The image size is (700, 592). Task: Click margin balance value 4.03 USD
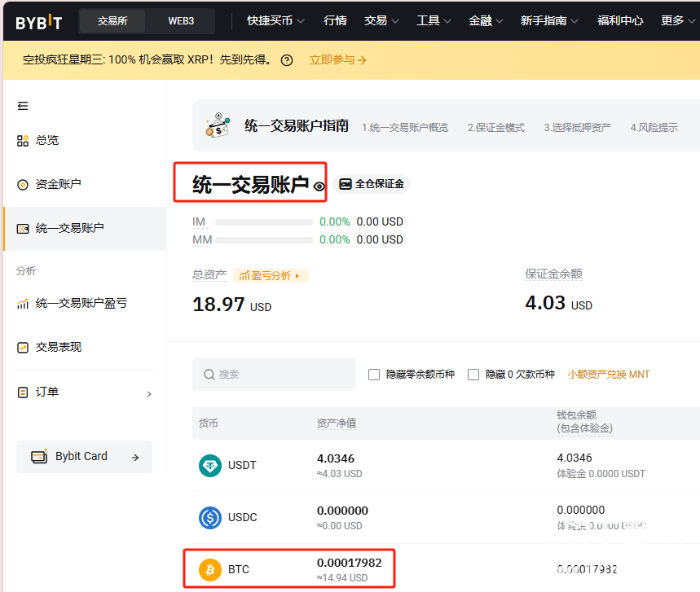coord(558,304)
